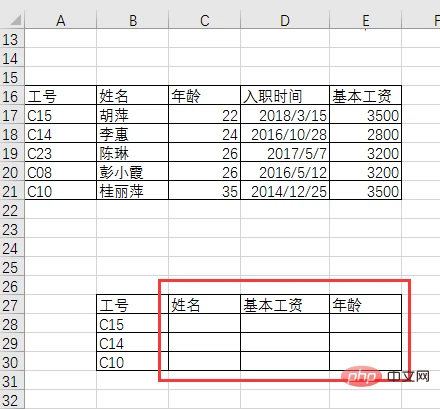The width and height of the screenshot is (440, 409).
Task: Click the empty 姓名 cell in row 29
Action: pyautogui.click(x=205, y=342)
